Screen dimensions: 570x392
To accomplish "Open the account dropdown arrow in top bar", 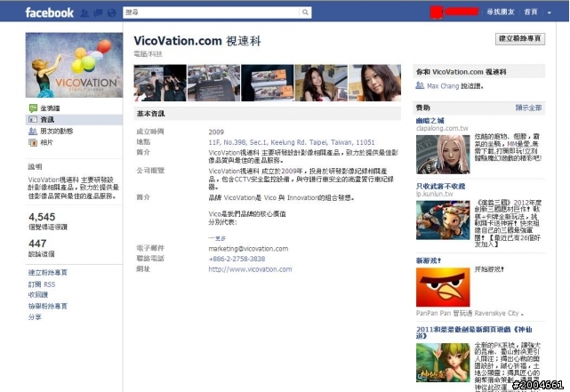I will pyautogui.click(x=550, y=12).
